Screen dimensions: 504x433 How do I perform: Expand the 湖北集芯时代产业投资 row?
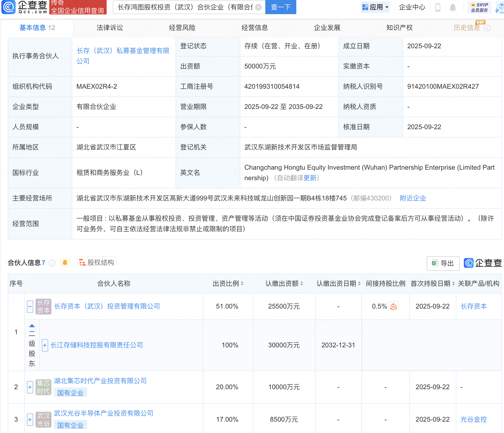click(x=30, y=387)
